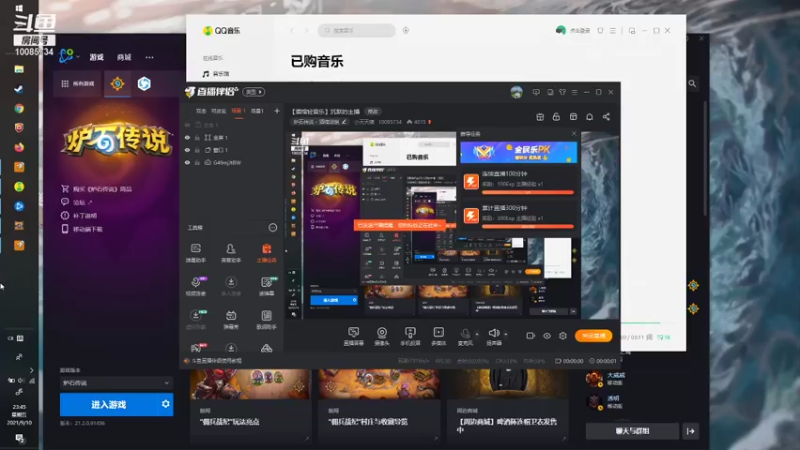800x450 pixels.
Task: Open Battle.net logo dropdown menu
Action: click(68, 56)
